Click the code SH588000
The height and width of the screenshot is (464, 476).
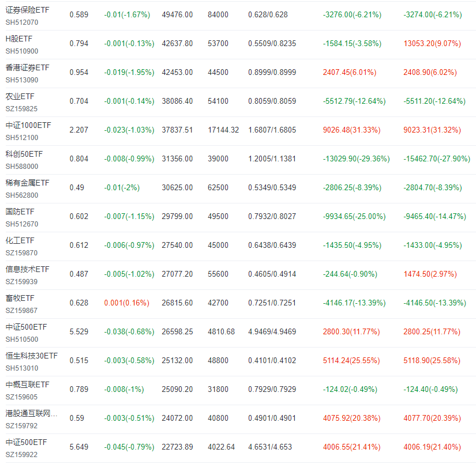click(22, 167)
